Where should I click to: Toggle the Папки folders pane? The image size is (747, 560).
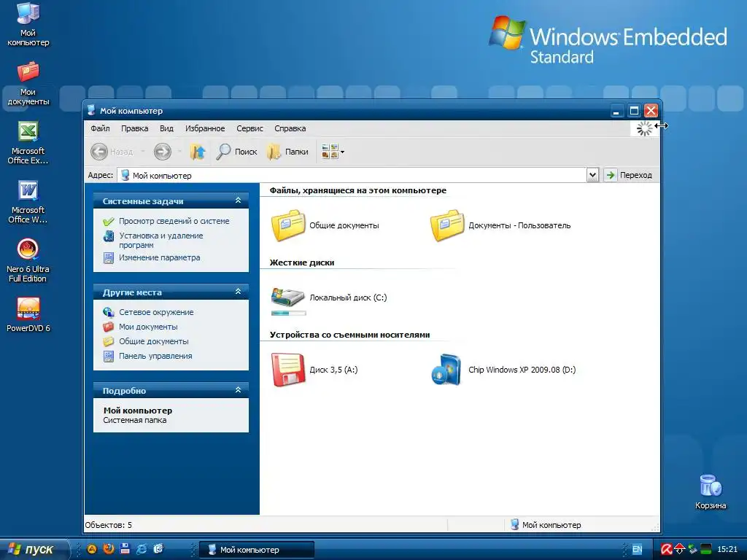[287, 152]
